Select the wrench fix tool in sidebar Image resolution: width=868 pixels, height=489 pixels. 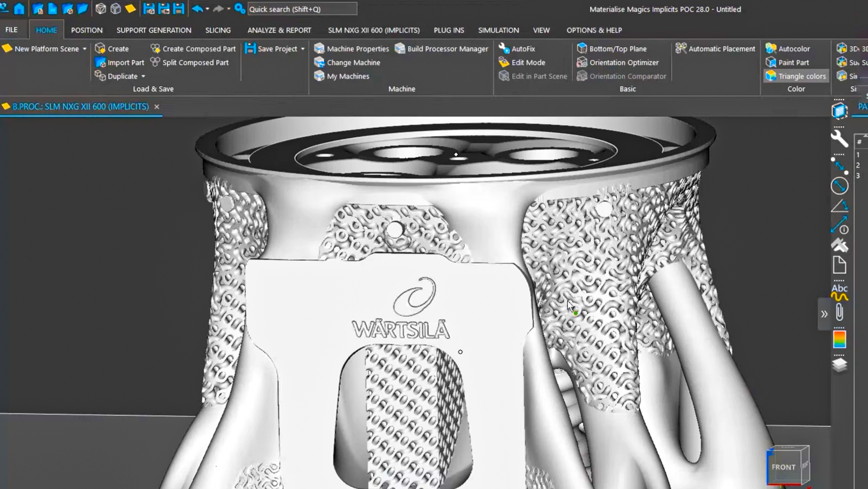point(839,139)
